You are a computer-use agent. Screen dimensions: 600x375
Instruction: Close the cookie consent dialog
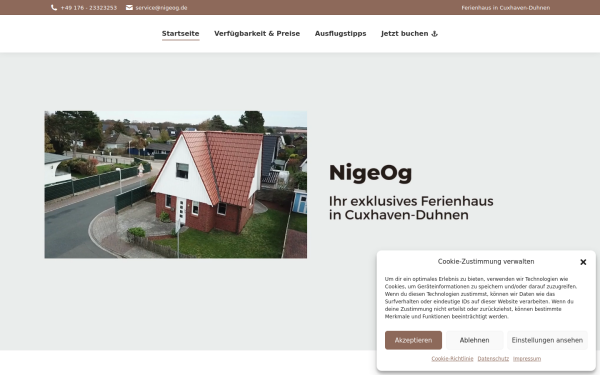click(583, 262)
